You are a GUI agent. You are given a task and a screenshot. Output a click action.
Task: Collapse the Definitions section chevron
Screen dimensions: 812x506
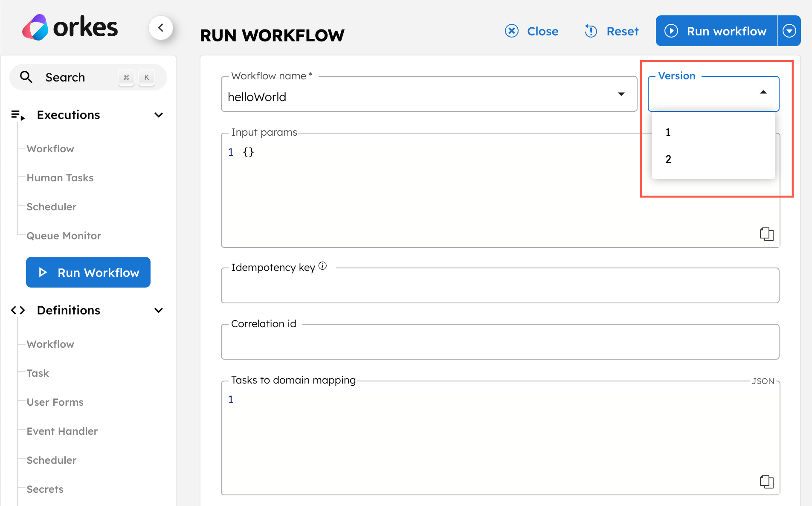coord(159,310)
